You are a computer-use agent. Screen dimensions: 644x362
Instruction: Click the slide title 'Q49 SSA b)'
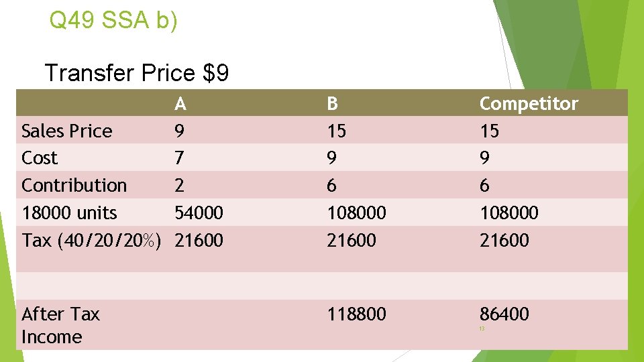tap(113, 21)
